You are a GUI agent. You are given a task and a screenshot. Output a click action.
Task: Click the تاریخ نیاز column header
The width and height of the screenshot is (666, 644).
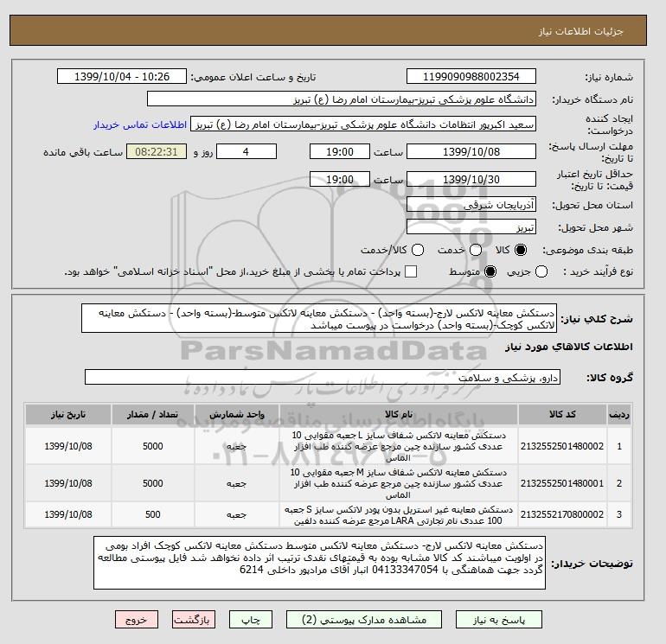(x=68, y=414)
